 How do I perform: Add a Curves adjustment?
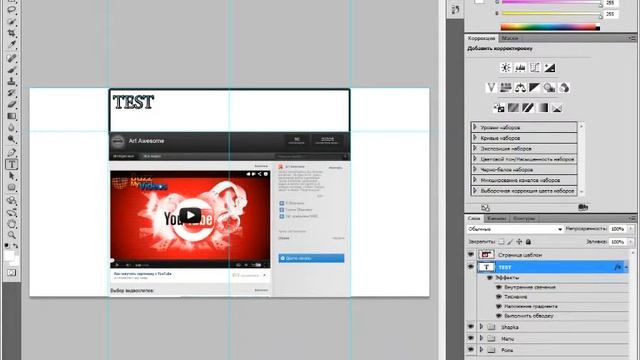pos(535,68)
